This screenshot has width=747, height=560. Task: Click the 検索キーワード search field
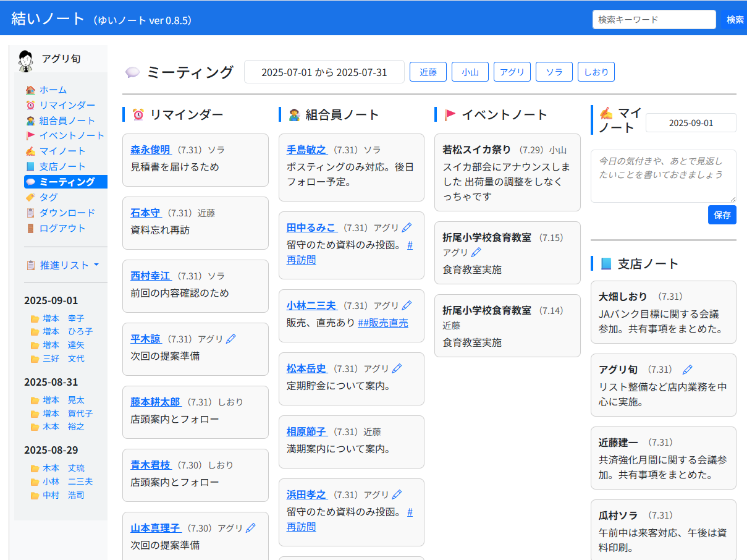click(x=654, y=19)
